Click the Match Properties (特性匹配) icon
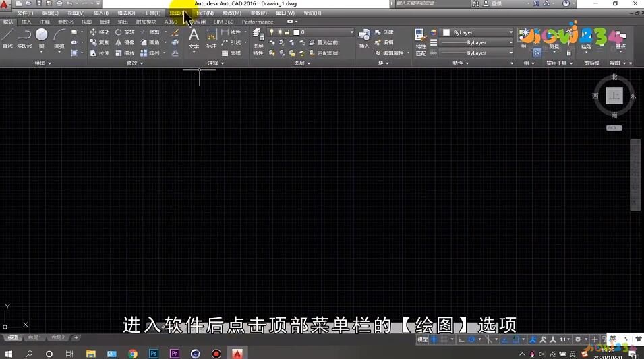The image size is (644, 359). [421, 42]
